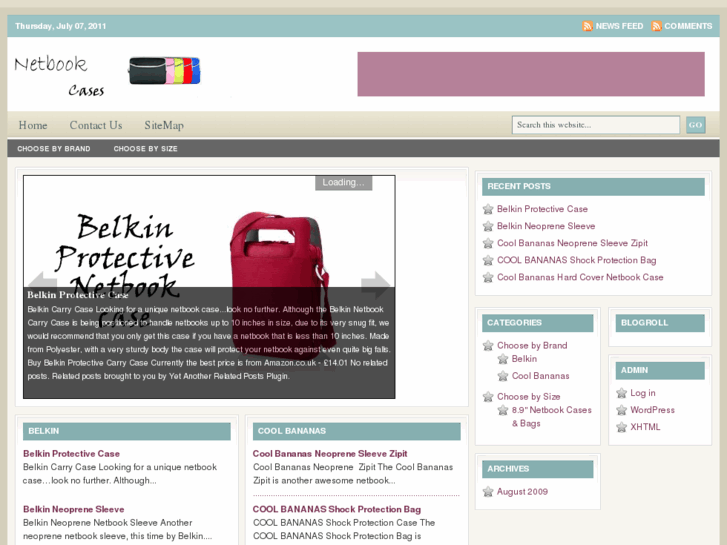This screenshot has width=727, height=545.
Task: Click the Belkin Protective Case slider title
Action: click(77, 295)
